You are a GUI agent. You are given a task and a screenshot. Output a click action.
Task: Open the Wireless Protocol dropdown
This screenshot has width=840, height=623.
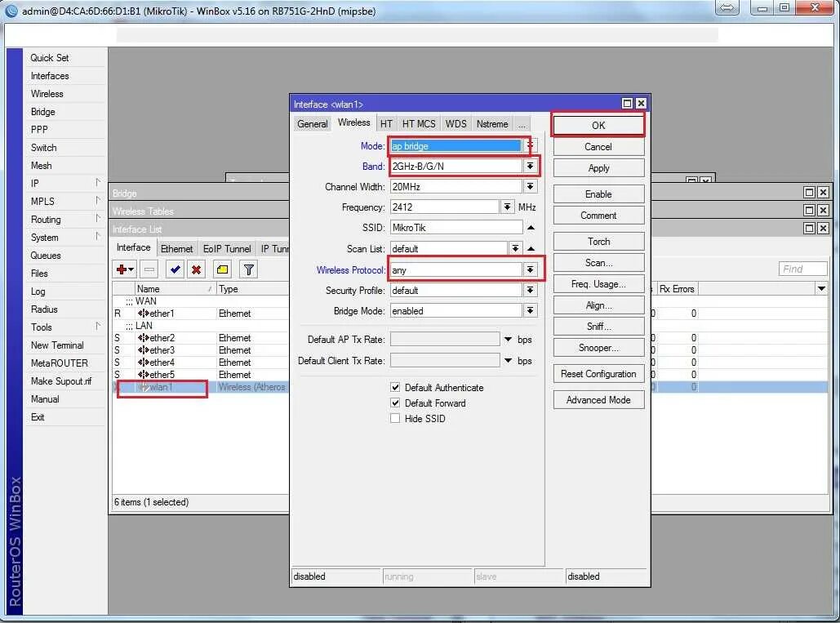click(x=530, y=269)
